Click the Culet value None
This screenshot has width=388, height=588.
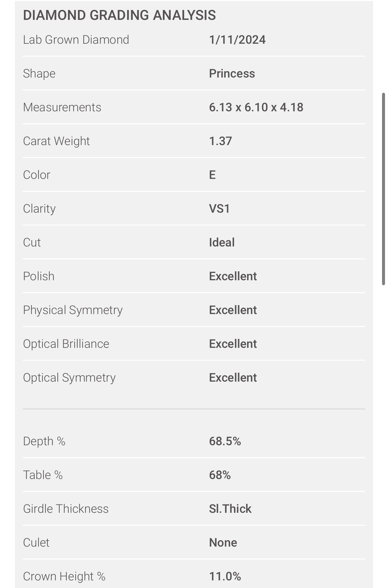[223, 543]
